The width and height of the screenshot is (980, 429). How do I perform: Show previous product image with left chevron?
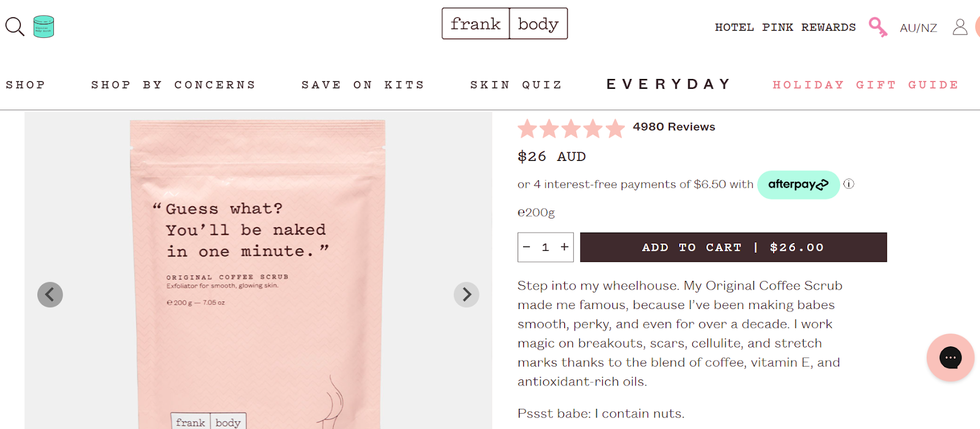pos(50,294)
